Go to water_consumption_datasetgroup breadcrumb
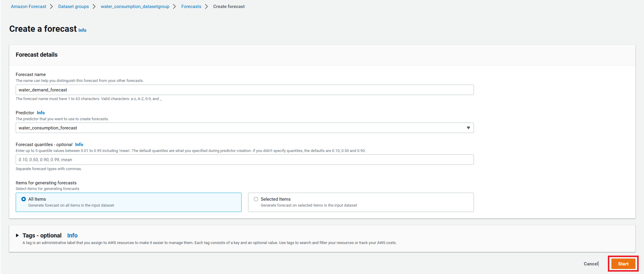 [x=135, y=7]
